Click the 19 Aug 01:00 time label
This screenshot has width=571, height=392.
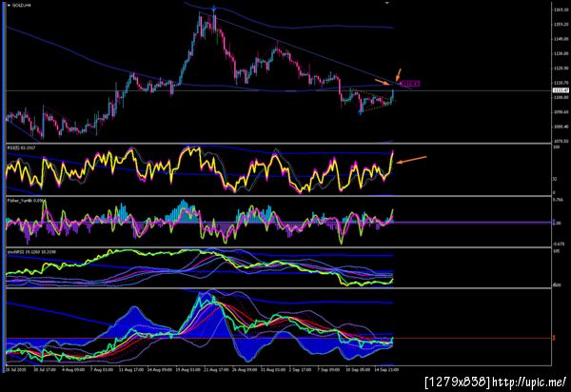pyautogui.click(x=187, y=370)
